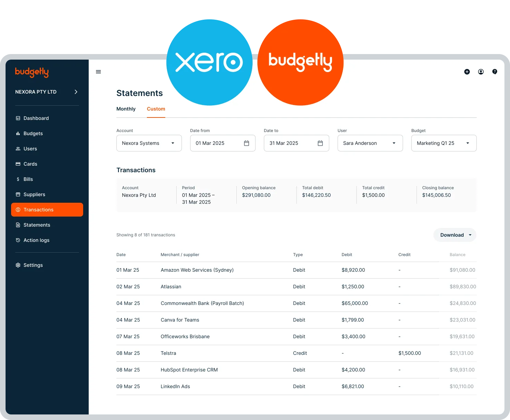Open Action logs from the sidebar
510x420 pixels.
36,240
